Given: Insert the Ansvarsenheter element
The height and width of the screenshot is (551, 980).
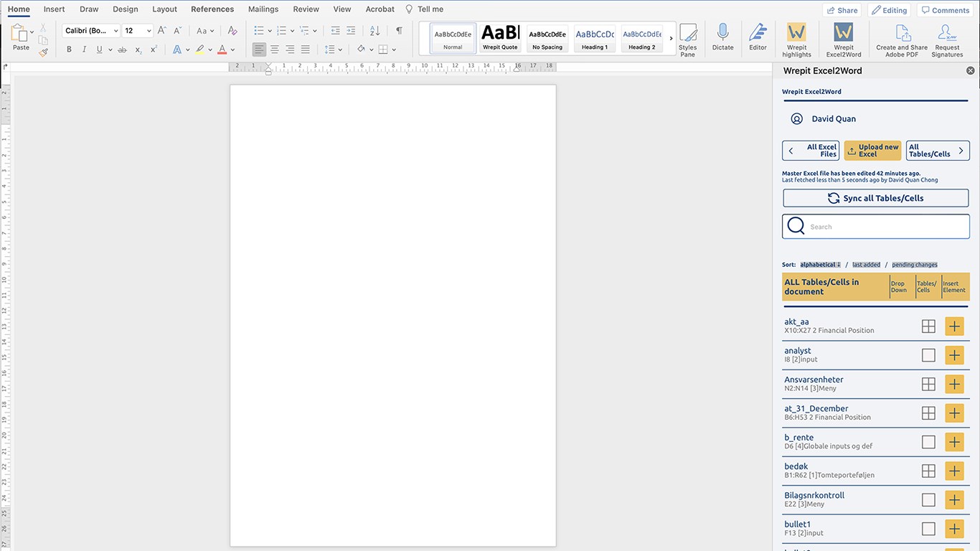Looking at the screenshot, I should 954,384.
